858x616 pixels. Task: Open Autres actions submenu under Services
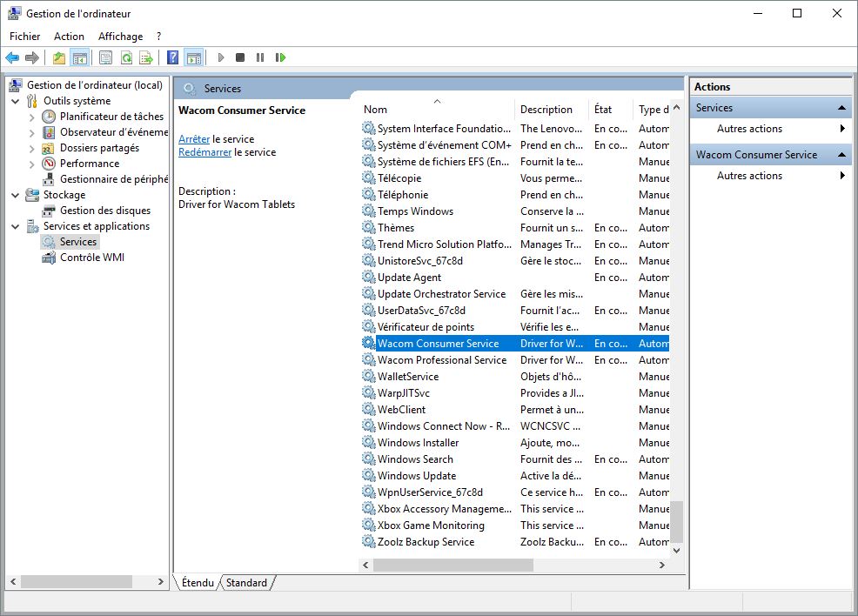pyautogui.click(x=770, y=129)
